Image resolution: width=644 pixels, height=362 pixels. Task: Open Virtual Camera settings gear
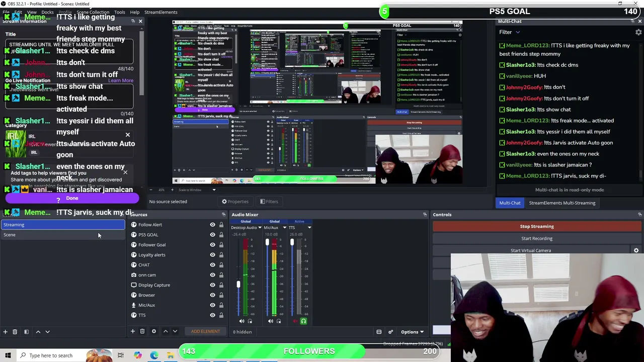(636, 250)
